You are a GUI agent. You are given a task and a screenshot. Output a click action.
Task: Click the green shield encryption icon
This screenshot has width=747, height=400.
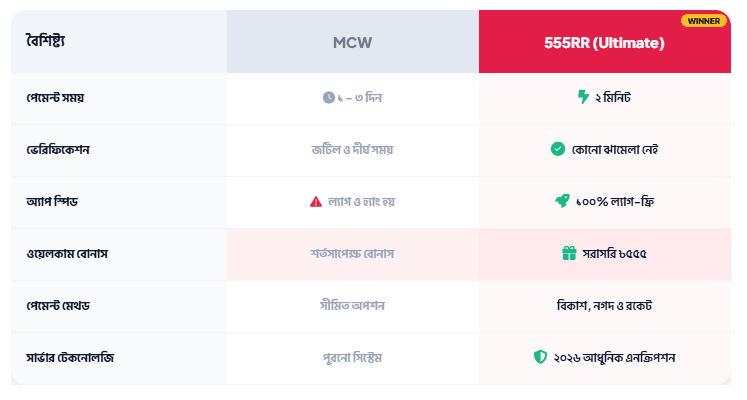pyautogui.click(x=540, y=357)
